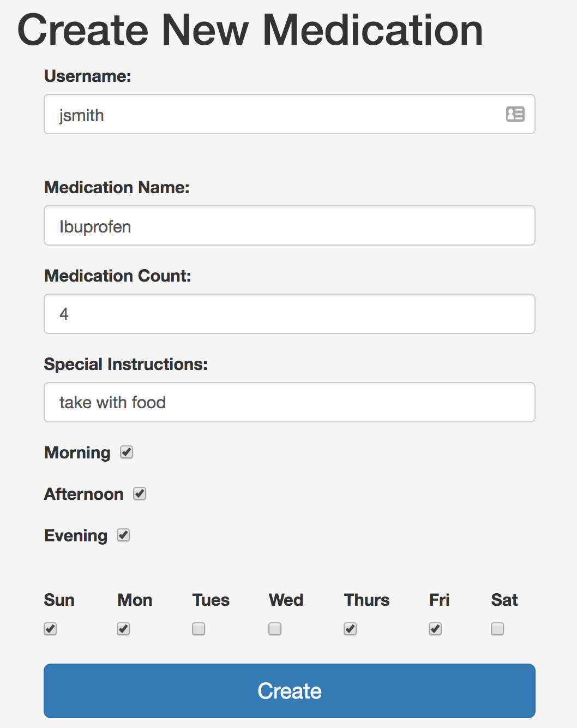Disable the Evening checkbox
Screen dimensions: 577x728
[x=123, y=535]
